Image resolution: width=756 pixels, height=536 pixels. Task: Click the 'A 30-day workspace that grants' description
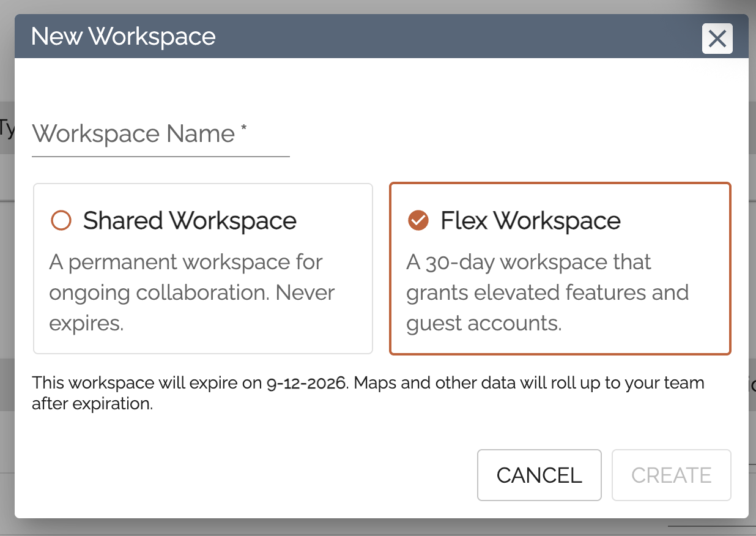(547, 292)
